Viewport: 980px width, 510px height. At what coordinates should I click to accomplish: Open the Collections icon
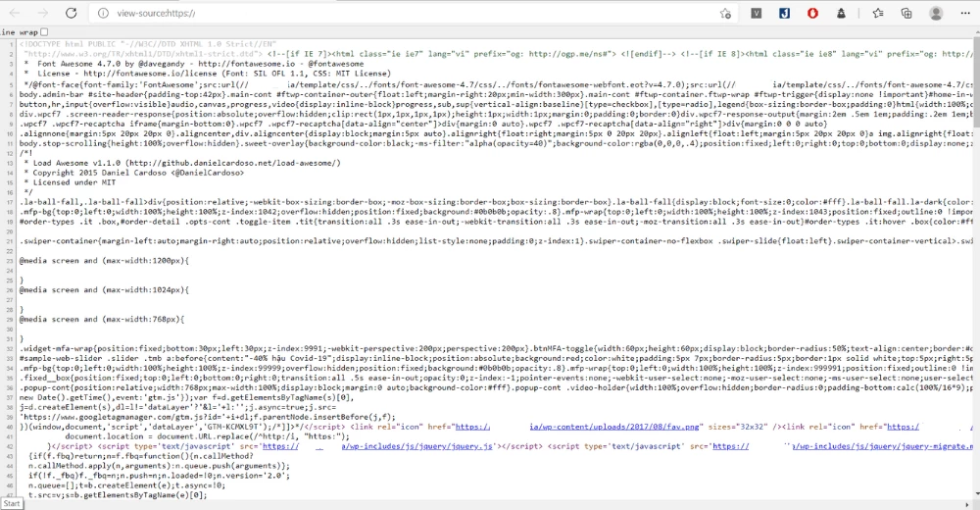point(906,13)
